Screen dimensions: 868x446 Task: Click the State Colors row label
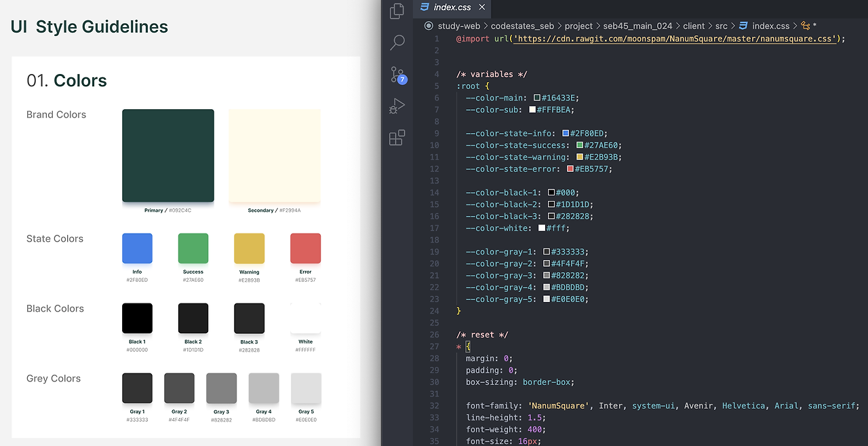pyautogui.click(x=55, y=239)
